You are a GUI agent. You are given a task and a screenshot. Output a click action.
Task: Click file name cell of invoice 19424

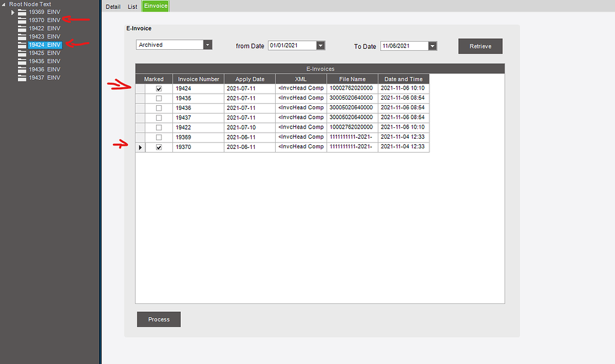(352, 89)
